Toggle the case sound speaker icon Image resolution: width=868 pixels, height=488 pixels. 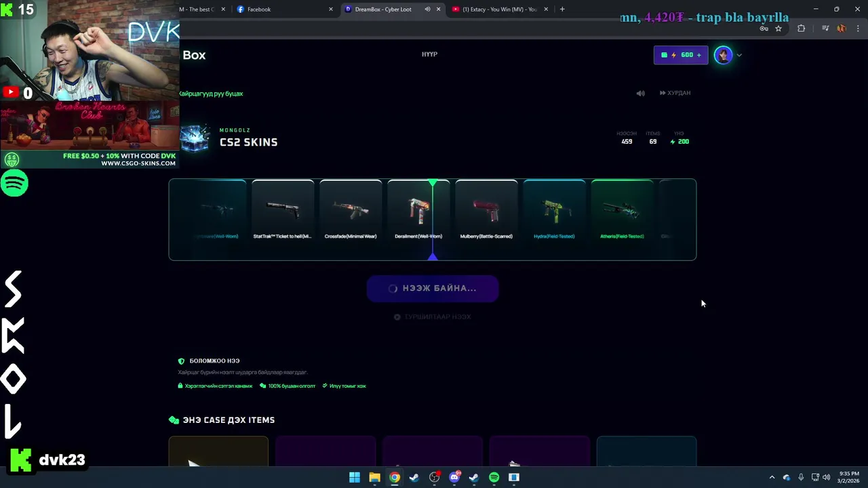pos(640,93)
